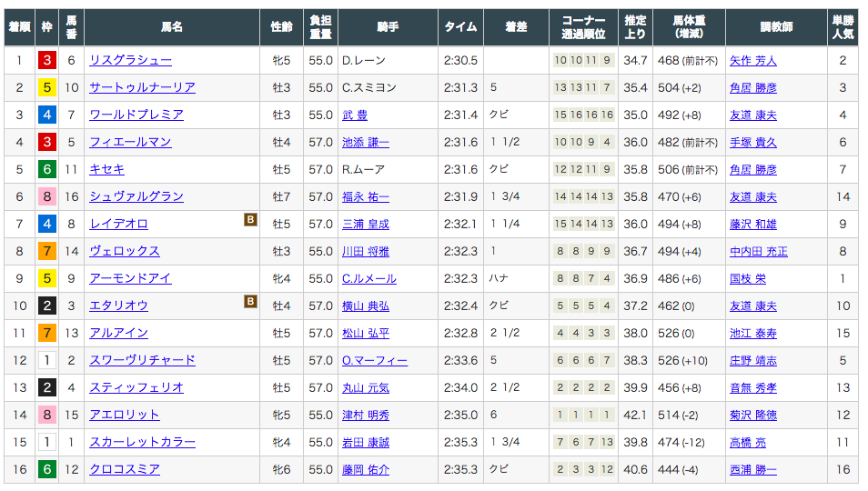The height and width of the screenshot is (491, 868).
Task: Open the スワーヴリチャード horse link
Action: pyautogui.click(x=142, y=360)
